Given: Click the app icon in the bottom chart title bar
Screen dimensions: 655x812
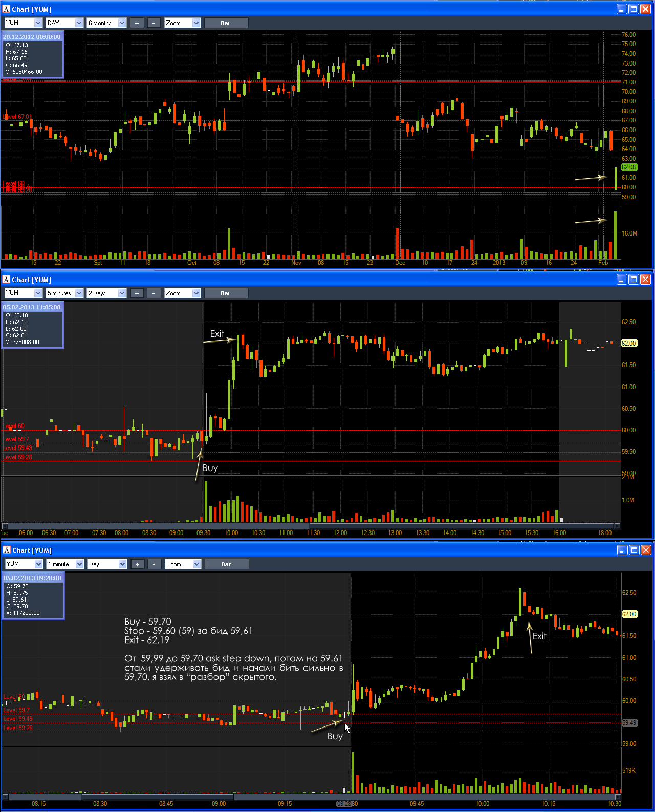Looking at the screenshot, I should click(x=7, y=550).
